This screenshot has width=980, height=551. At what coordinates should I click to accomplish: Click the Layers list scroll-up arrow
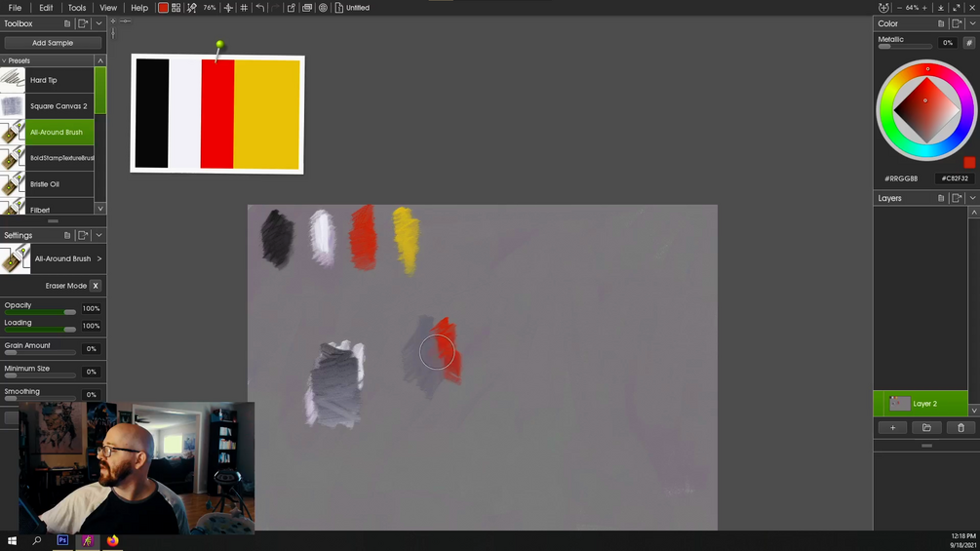(974, 213)
